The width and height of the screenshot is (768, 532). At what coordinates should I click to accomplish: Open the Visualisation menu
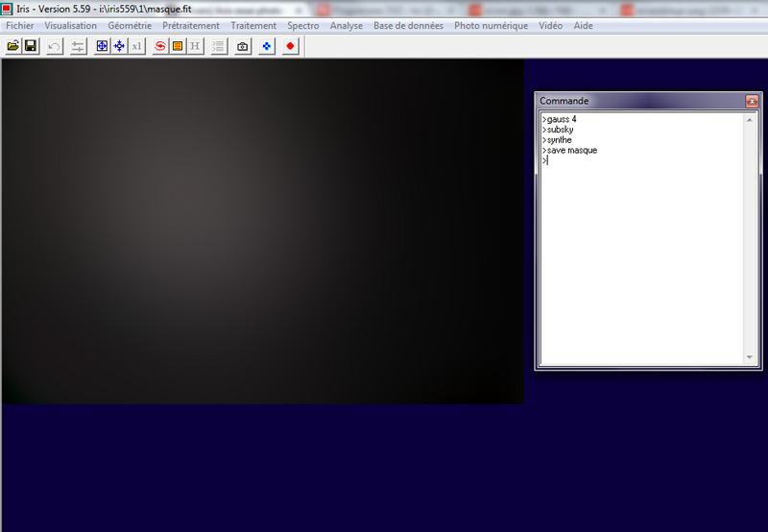[x=70, y=26]
